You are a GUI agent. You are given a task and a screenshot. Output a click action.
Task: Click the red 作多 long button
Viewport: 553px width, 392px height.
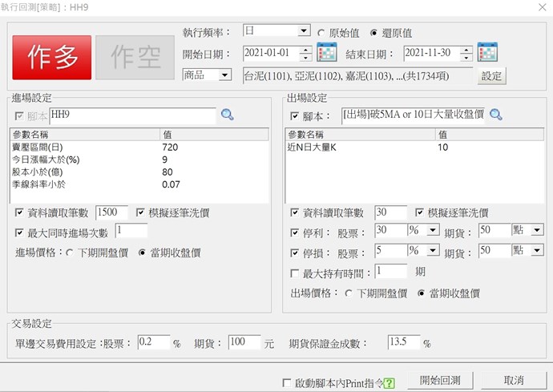[x=52, y=57]
